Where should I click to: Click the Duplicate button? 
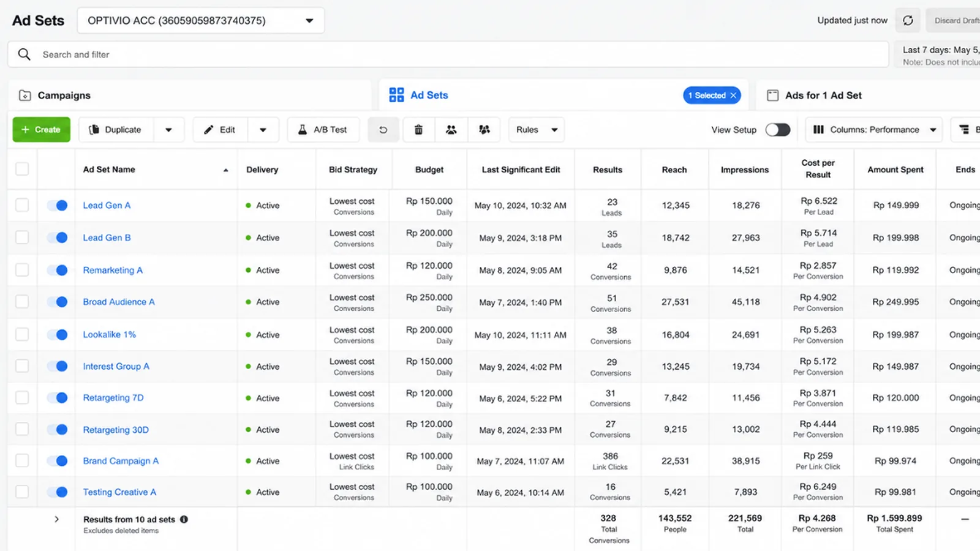pos(116,130)
